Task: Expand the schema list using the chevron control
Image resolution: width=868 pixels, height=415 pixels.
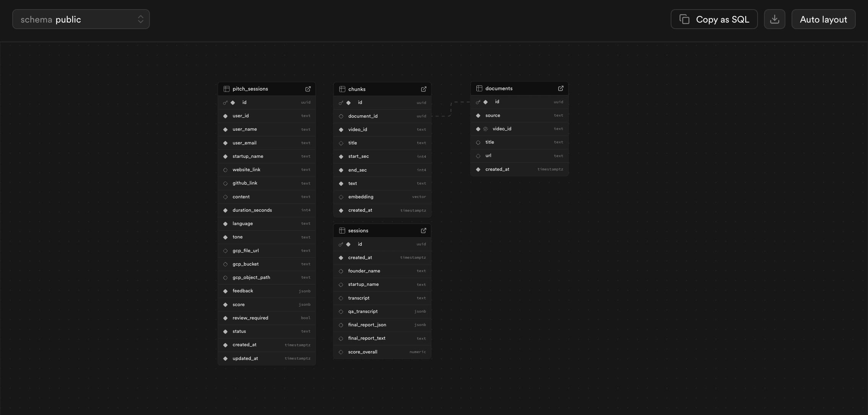Action: (140, 19)
